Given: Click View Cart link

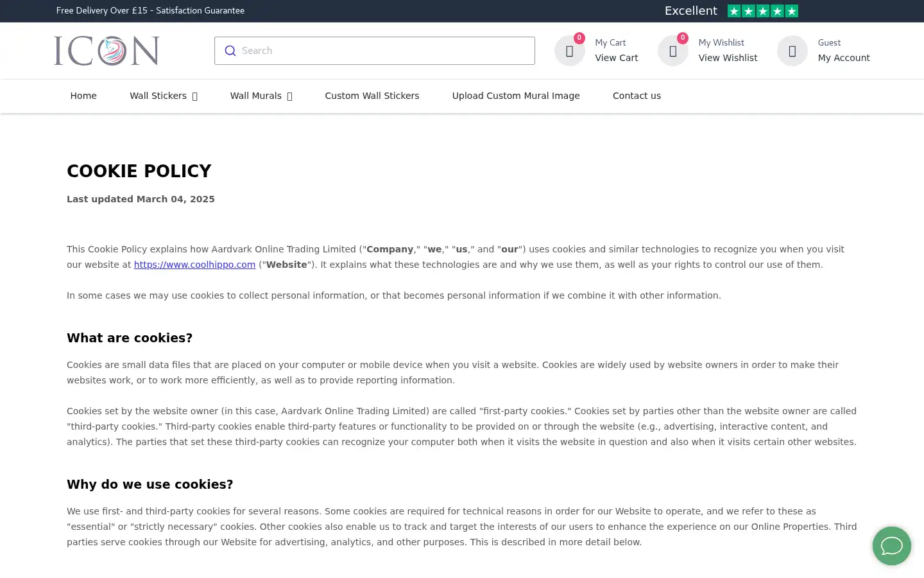Looking at the screenshot, I should [x=617, y=58].
